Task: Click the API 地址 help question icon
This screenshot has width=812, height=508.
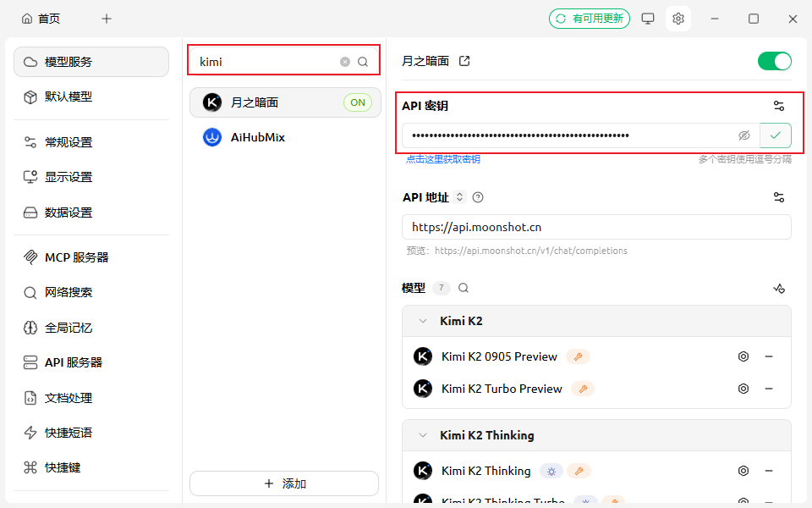Action: click(478, 197)
